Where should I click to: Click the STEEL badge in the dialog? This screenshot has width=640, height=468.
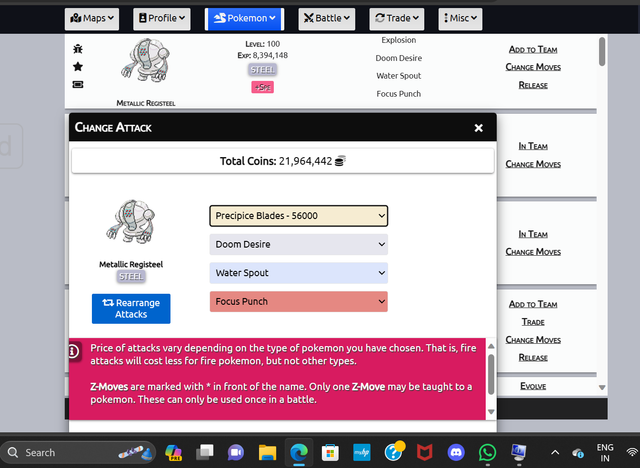131,277
